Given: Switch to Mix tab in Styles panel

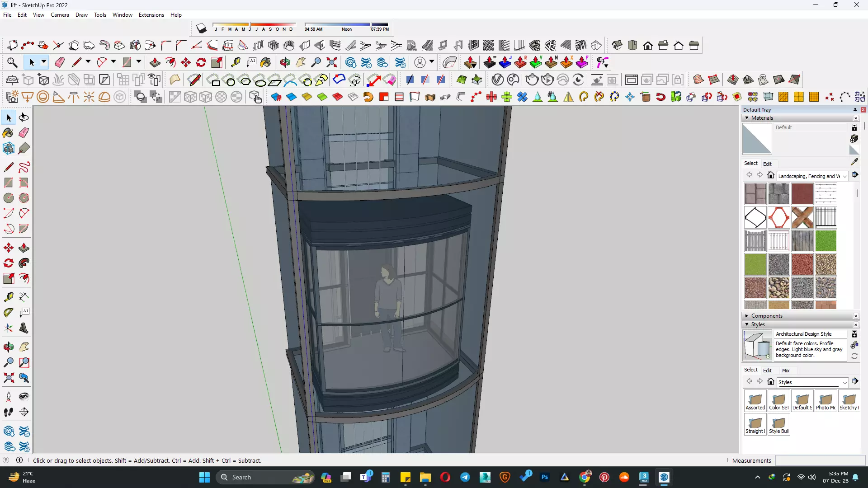Looking at the screenshot, I should point(786,371).
